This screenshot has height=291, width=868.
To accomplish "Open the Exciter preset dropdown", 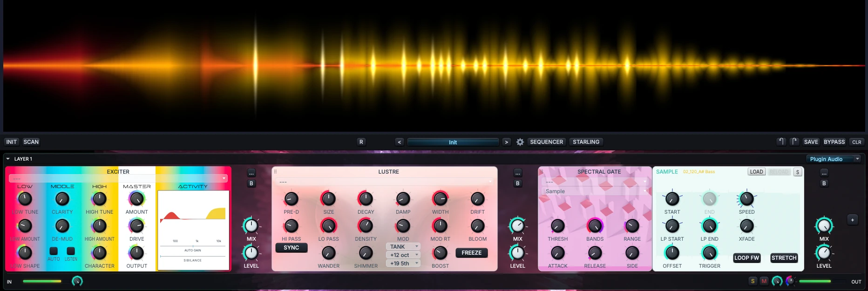I will coord(118,178).
